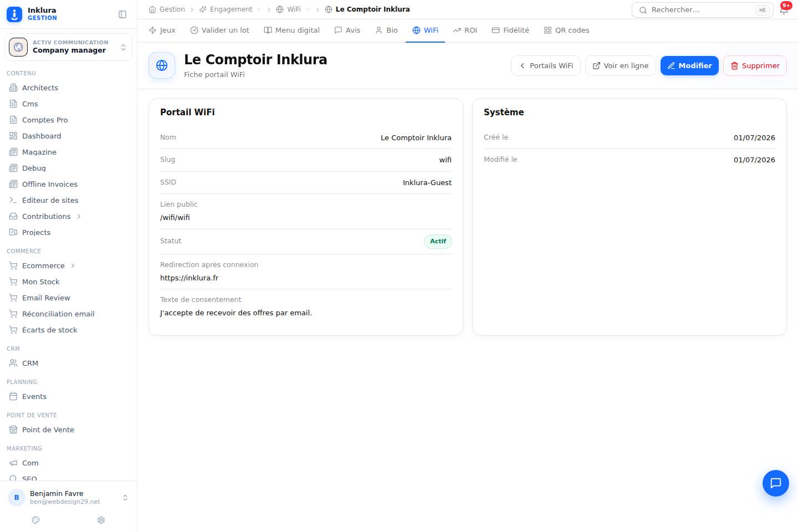Click the Mon Stock cart icon

tap(13, 282)
